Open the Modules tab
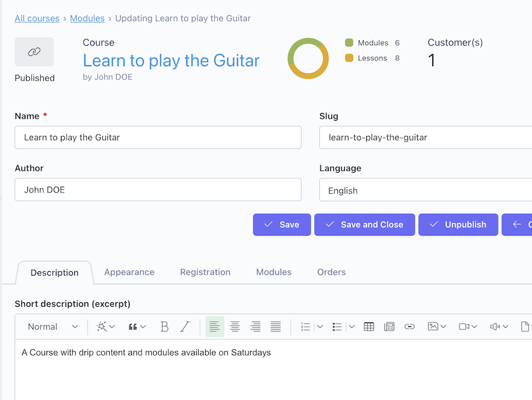Screen dimensions: 532x400 pyautogui.click(x=274, y=272)
